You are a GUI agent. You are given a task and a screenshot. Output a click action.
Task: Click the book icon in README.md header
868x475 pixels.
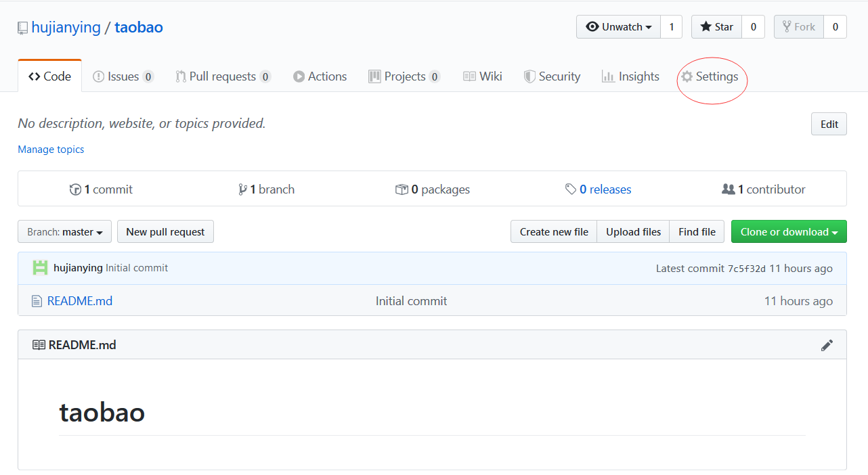coord(39,345)
